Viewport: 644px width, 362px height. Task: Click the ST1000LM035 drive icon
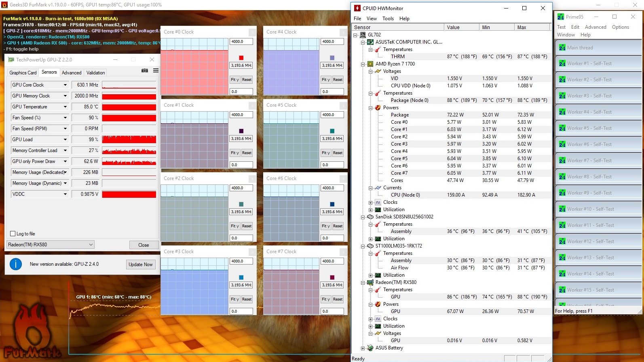coord(370,246)
